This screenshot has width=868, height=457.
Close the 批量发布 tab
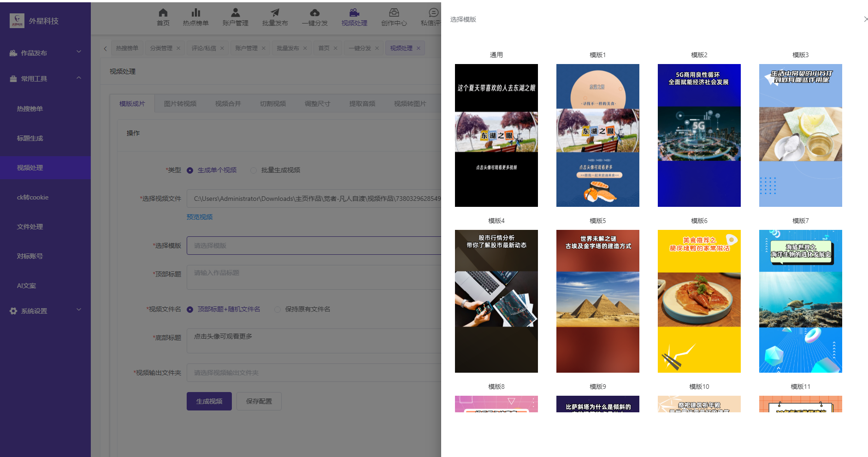click(305, 48)
